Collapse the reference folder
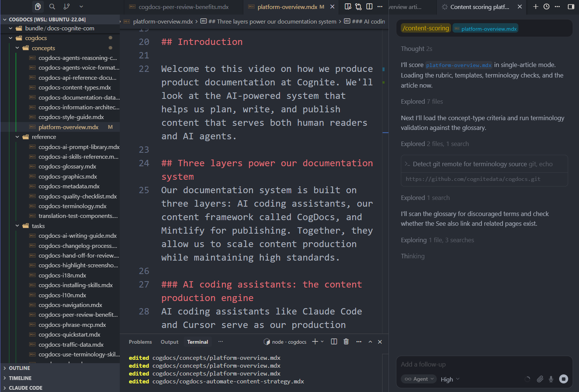Screen dimensions: 579x392 [60, 137]
